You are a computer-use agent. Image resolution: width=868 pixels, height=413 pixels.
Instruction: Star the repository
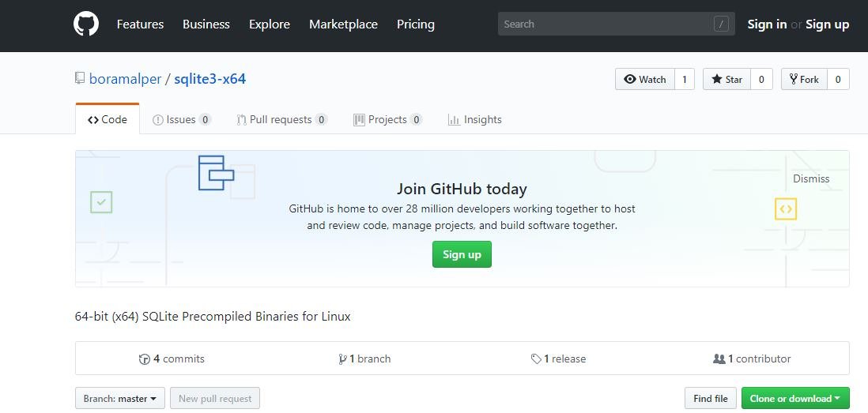(726, 79)
